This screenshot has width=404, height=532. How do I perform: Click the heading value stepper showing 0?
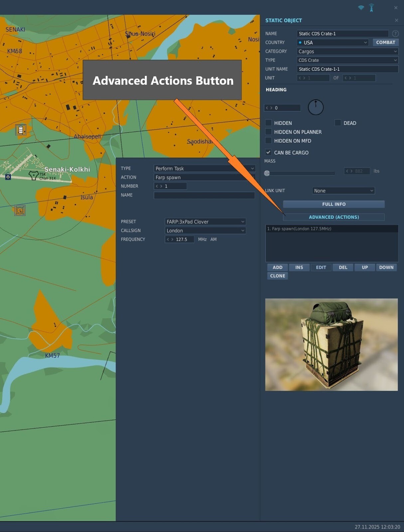(x=282, y=108)
